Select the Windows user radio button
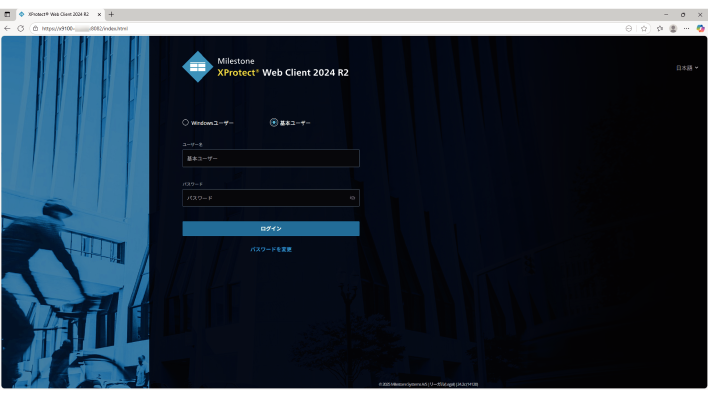Viewport: 708px width, 398px height. [x=185, y=122]
